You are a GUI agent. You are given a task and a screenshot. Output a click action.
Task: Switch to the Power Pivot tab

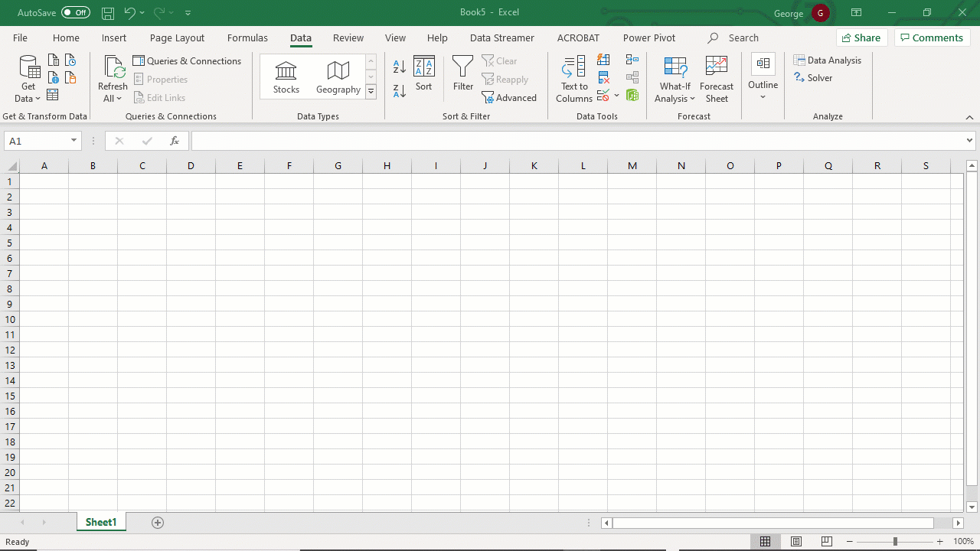click(x=648, y=37)
